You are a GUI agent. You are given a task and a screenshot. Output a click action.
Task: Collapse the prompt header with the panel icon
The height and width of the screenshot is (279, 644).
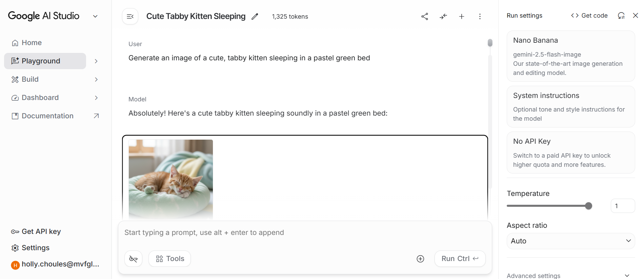130,16
